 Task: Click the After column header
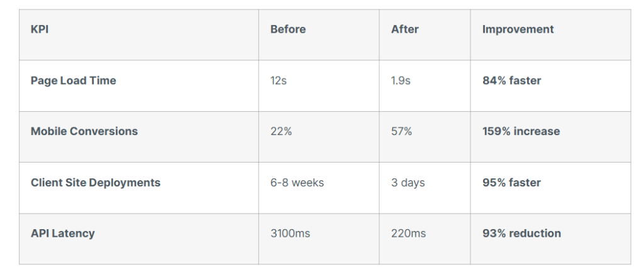tap(404, 30)
